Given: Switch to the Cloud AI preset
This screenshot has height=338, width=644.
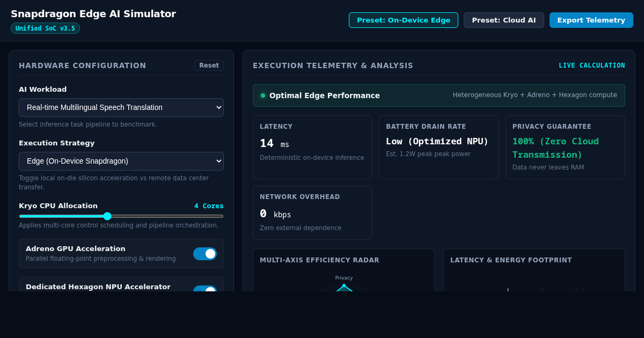Looking at the screenshot, I should click(x=504, y=20).
